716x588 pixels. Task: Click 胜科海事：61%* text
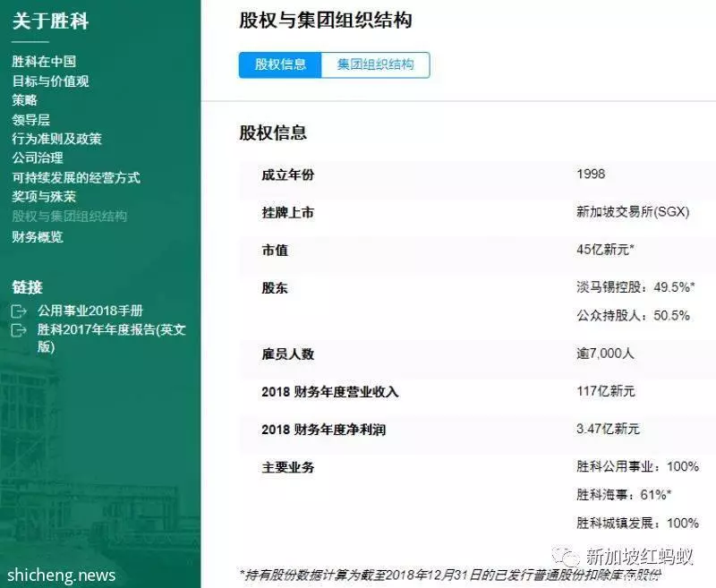point(624,495)
